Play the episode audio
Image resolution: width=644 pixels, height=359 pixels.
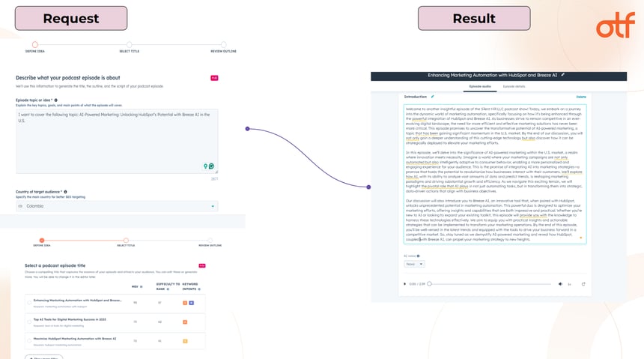[x=404, y=284]
